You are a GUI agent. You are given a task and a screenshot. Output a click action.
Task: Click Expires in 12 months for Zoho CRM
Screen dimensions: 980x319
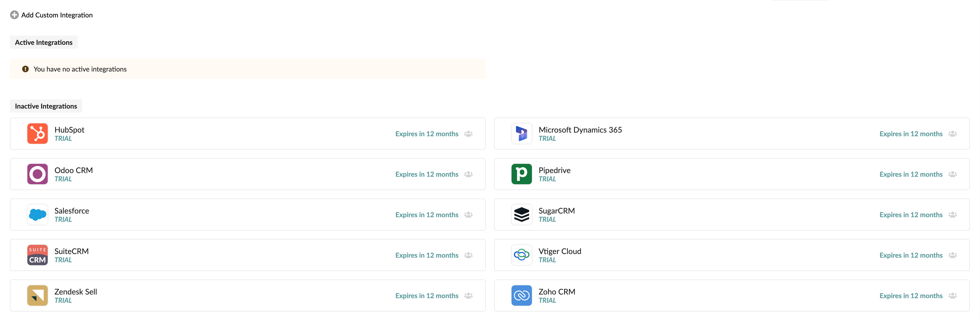(911, 296)
